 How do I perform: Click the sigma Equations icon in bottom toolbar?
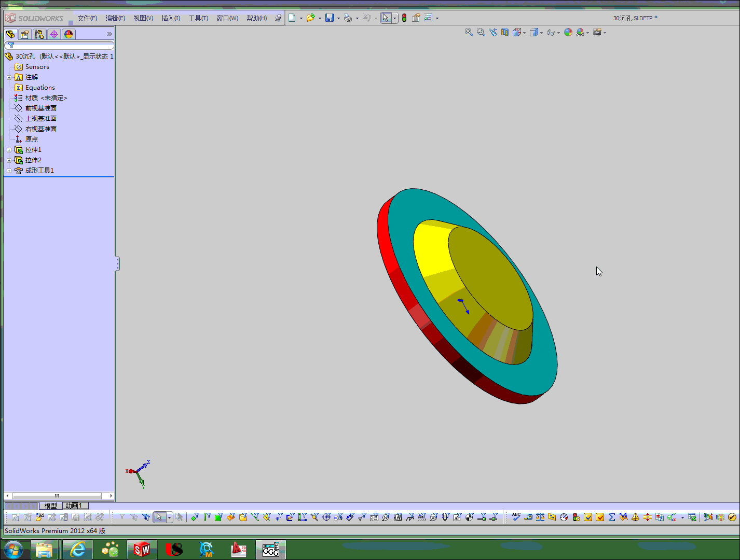click(x=612, y=517)
